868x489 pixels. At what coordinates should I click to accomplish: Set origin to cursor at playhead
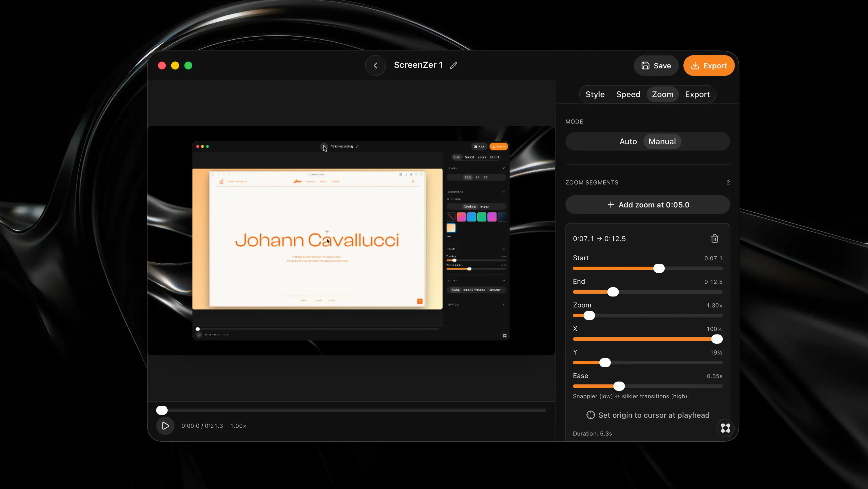coord(648,415)
